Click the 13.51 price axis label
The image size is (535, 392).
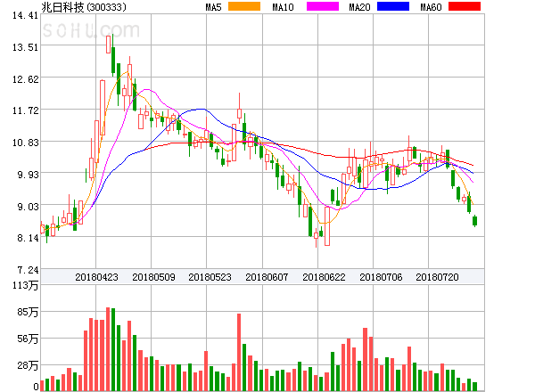tap(25, 47)
